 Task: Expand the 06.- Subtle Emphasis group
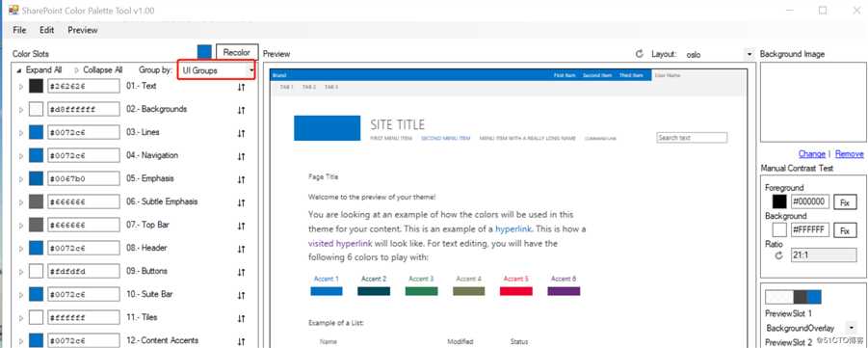[x=21, y=202]
